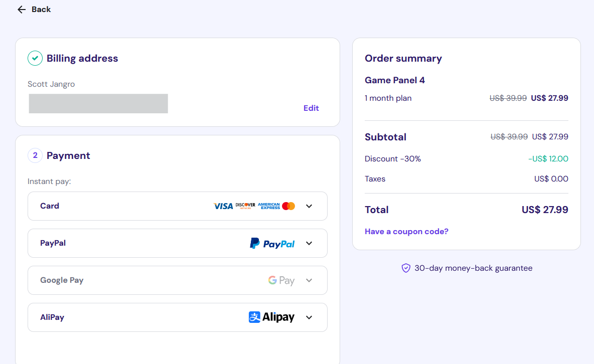
Task: Expand the AliPay section chevron
Action: (309, 317)
